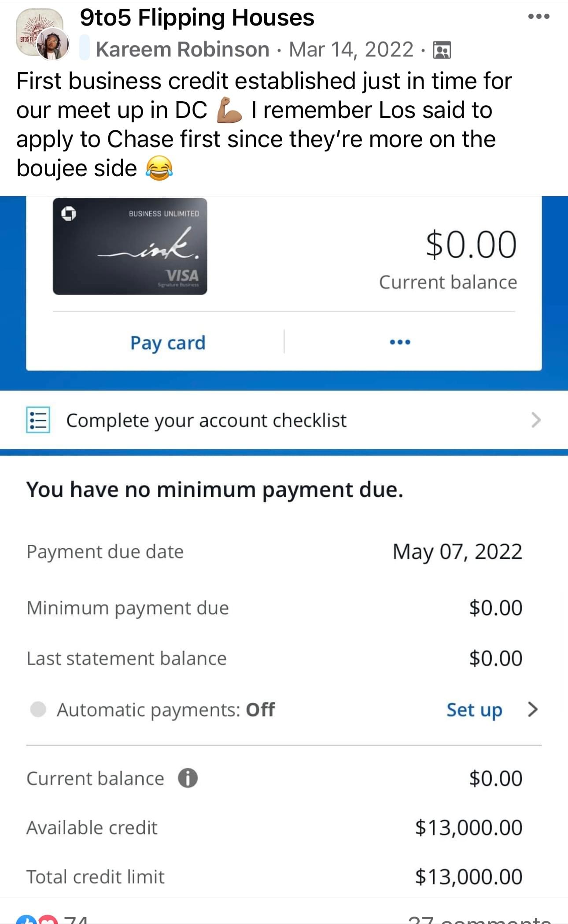
Task: Tap the account checklist list icon
Action: pyautogui.click(x=38, y=420)
